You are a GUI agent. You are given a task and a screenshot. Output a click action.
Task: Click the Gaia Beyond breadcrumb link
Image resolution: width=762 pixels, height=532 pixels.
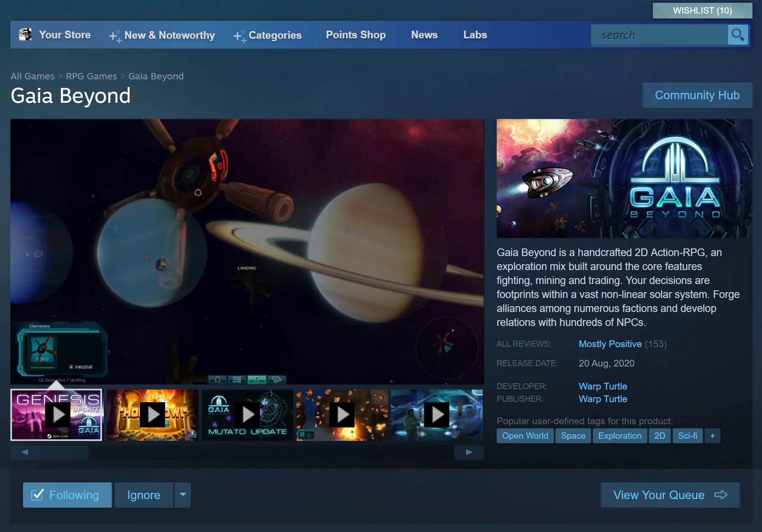coord(156,76)
